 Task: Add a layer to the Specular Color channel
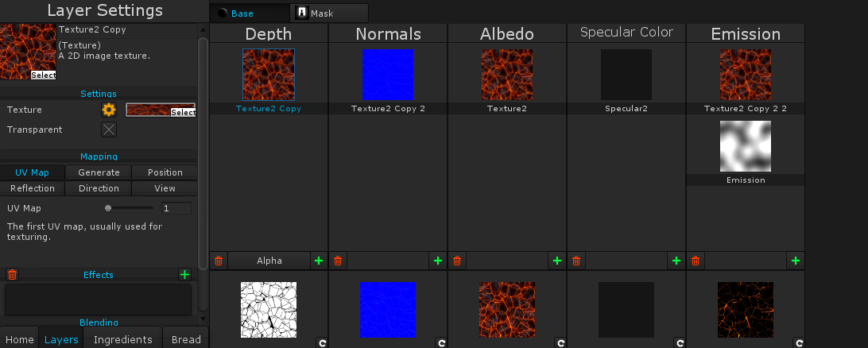tap(676, 261)
